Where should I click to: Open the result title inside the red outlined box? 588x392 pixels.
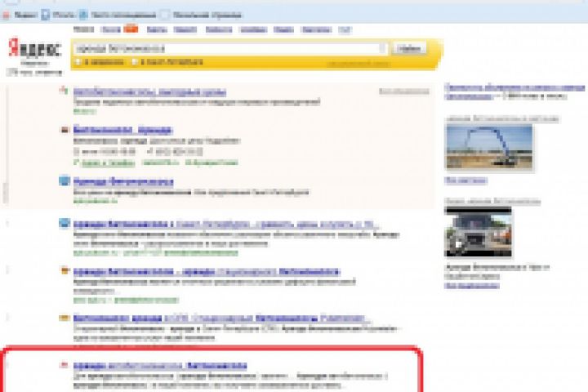pos(160,365)
